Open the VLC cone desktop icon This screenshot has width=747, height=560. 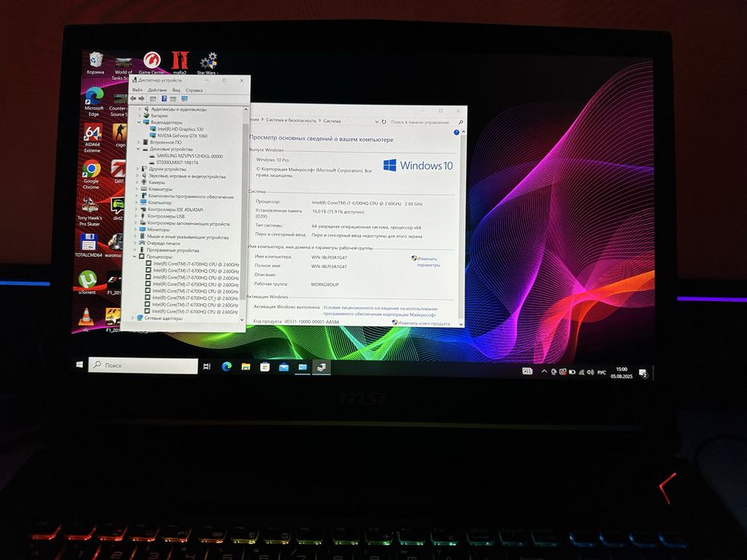pyautogui.click(x=86, y=319)
